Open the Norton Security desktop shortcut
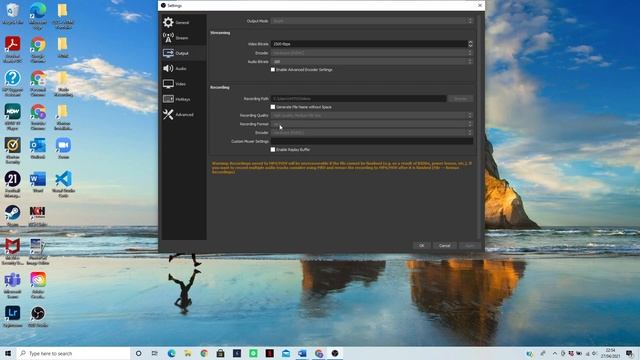The width and height of the screenshot is (640, 360). tap(13, 150)
